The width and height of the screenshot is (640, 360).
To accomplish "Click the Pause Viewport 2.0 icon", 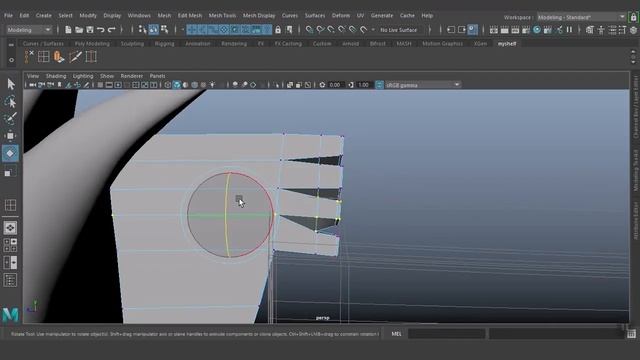I will pyautogui.click(x=569, y=30).
